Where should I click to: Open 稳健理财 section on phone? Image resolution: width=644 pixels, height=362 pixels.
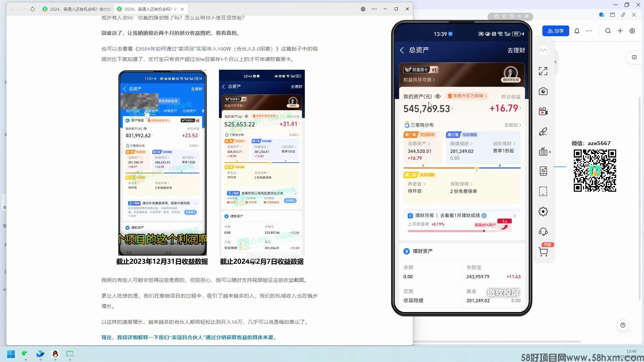tap(461, 143)
